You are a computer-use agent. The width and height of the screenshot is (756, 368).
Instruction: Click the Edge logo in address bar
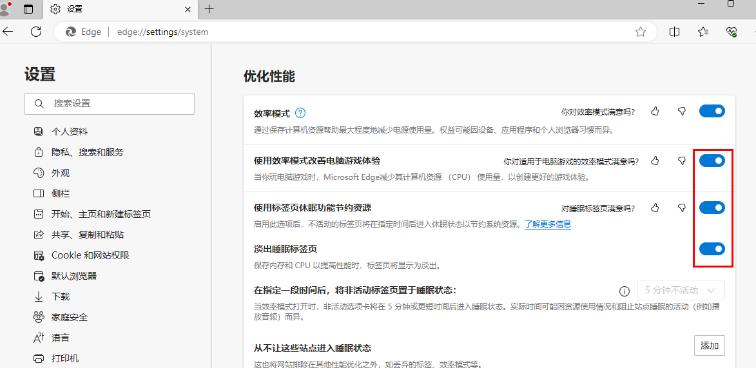pos(71,32)
